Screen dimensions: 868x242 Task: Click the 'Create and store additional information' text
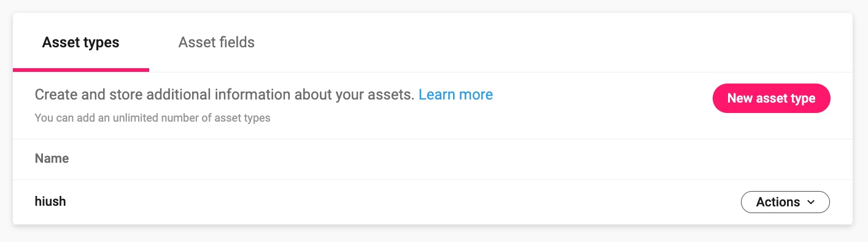(225, 95)
